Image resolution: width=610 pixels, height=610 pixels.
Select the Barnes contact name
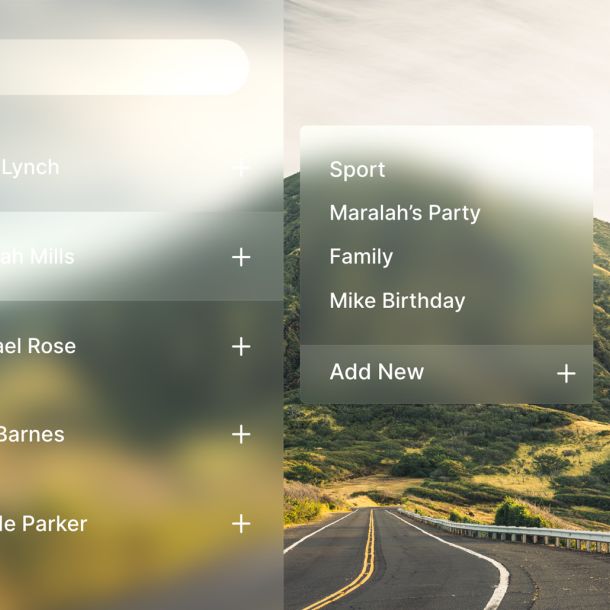click(32, 434)
